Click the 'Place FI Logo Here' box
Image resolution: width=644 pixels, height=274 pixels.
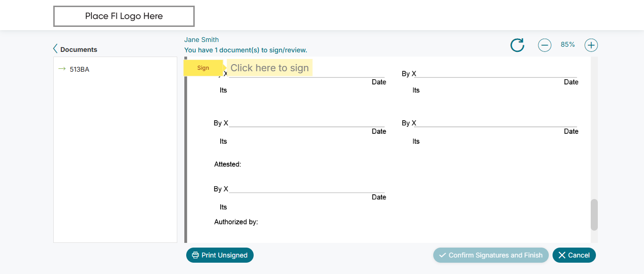(124, 16)
